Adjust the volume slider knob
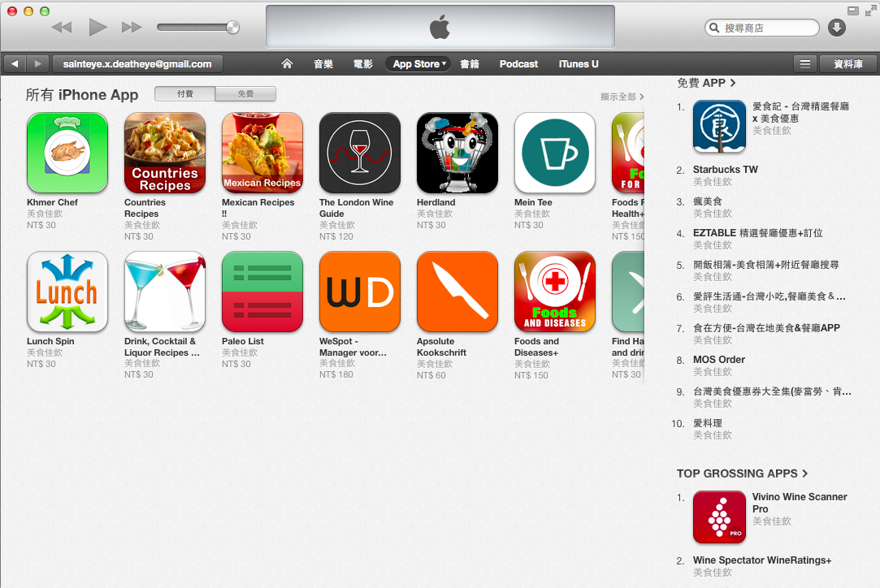The width and height of the screenshot is (880, 588). [x=232, y=27]
